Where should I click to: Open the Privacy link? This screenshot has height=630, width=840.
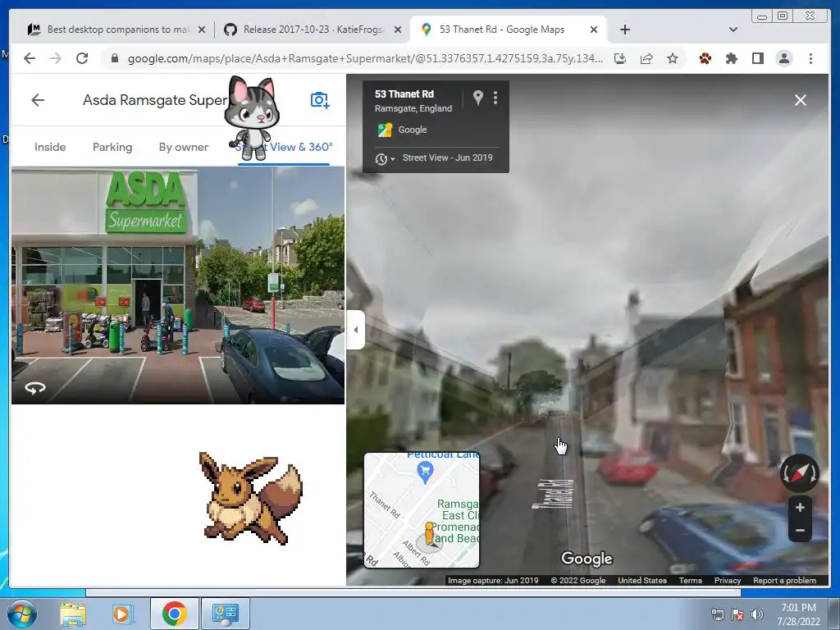pos(728,580)
